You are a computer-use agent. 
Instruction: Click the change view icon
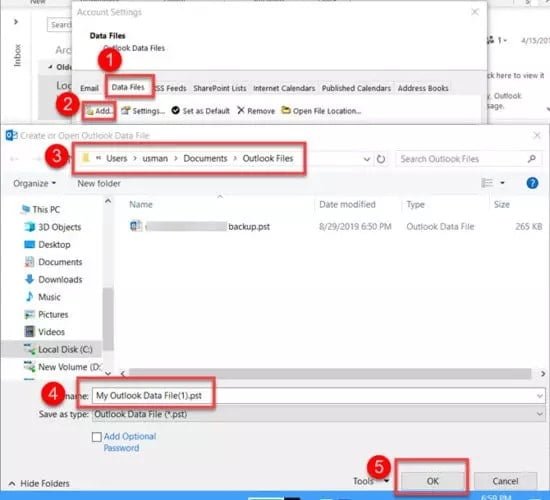(x=487, y=183)
